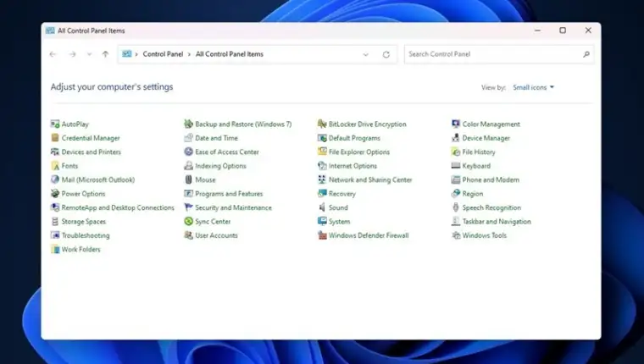Open the Keyboard text link
The height and width of the screenshot is (364, 644).
tap(476, 166)
